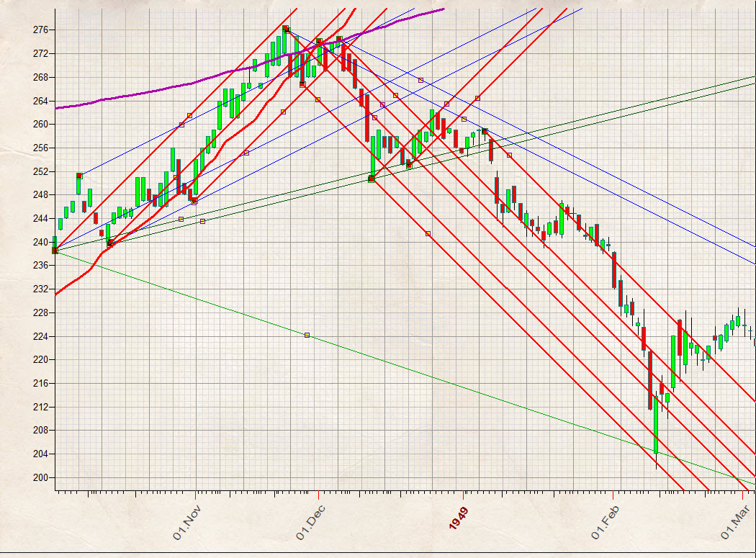
Task: Select the isolated red-line handle near price 241
Action: tap(428, 234)
